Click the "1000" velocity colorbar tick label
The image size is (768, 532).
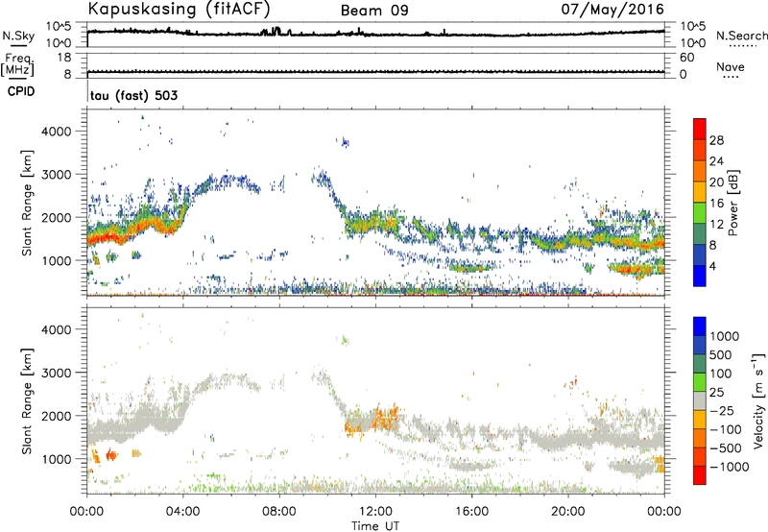[724, 336]
